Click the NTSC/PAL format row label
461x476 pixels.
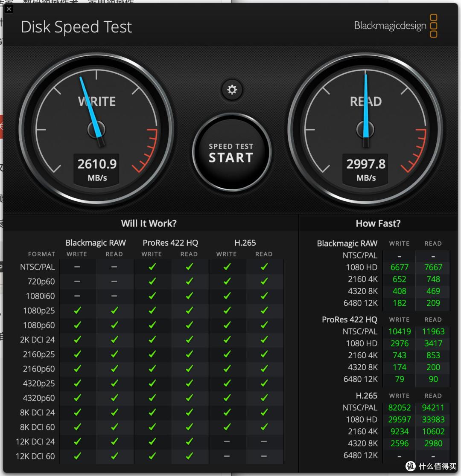click(38, 267)
